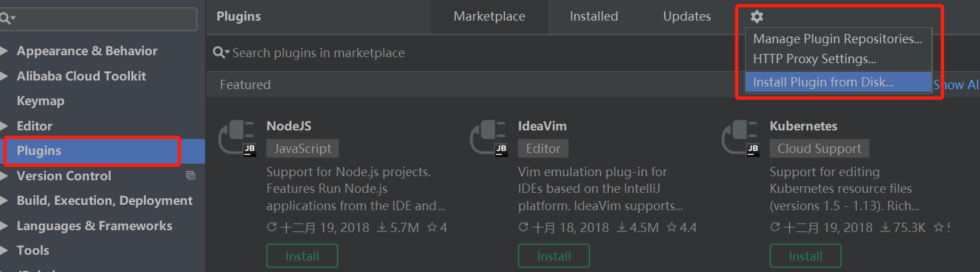Install the IdeaVim plugin
Screen dimensions: 980x272
click(554, 256)
